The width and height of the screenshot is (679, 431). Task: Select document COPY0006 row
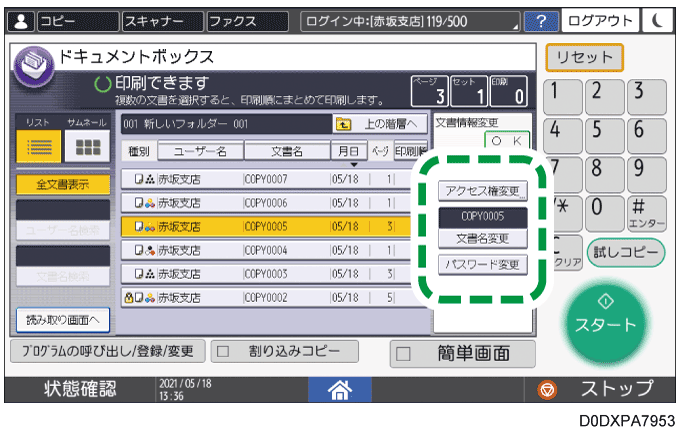pos(266,203)
